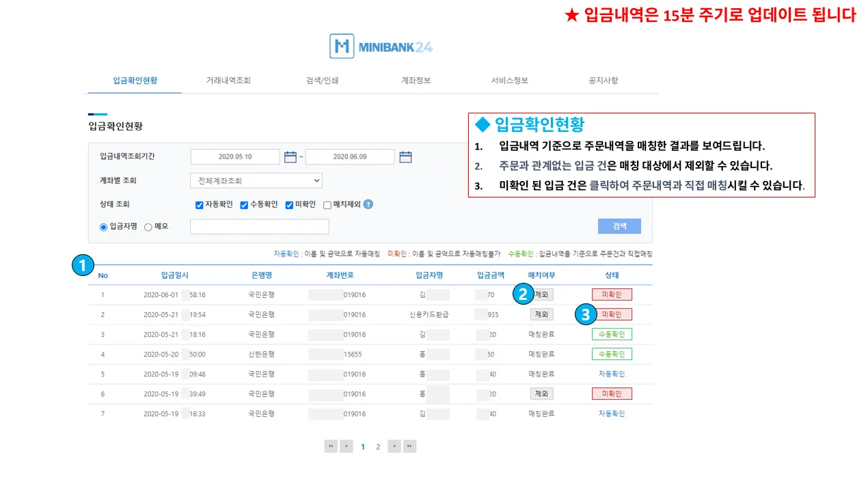868x483 pixels.
Task: Open the 공지사항 tab
Action: [x=603, y=81]
